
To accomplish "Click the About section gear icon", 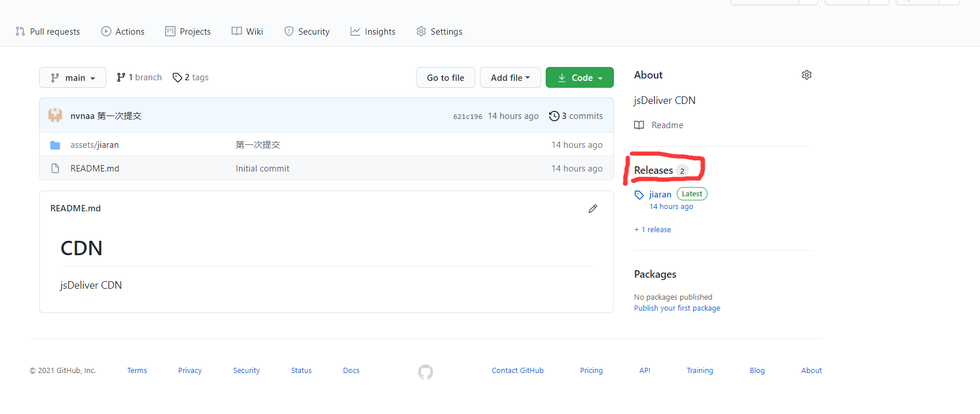I will (x=807, y=75).
